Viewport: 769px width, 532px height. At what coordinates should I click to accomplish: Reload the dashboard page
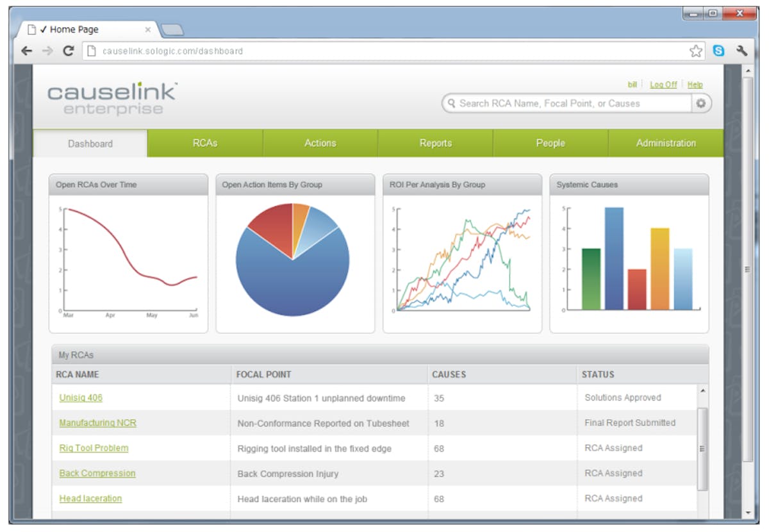[x=69, y=50]
